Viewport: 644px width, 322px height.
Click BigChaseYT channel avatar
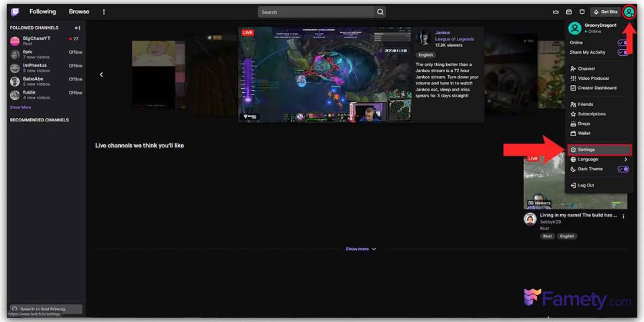[x=15, y=41]
